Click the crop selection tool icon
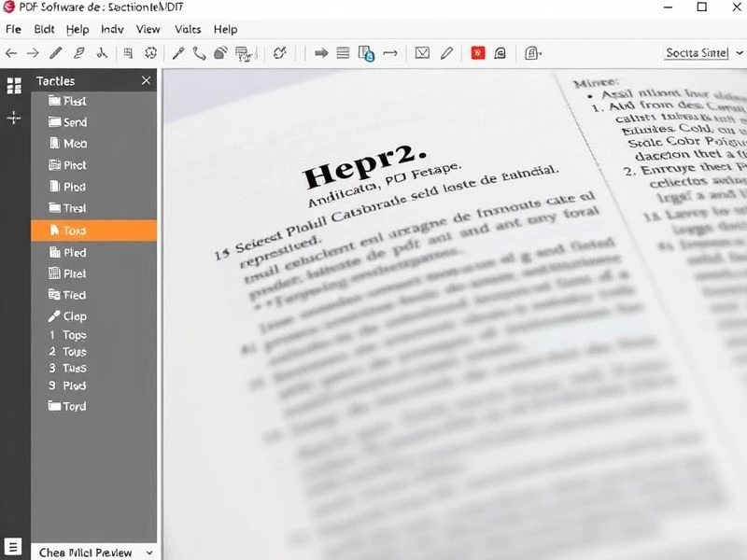 point(128,53)
